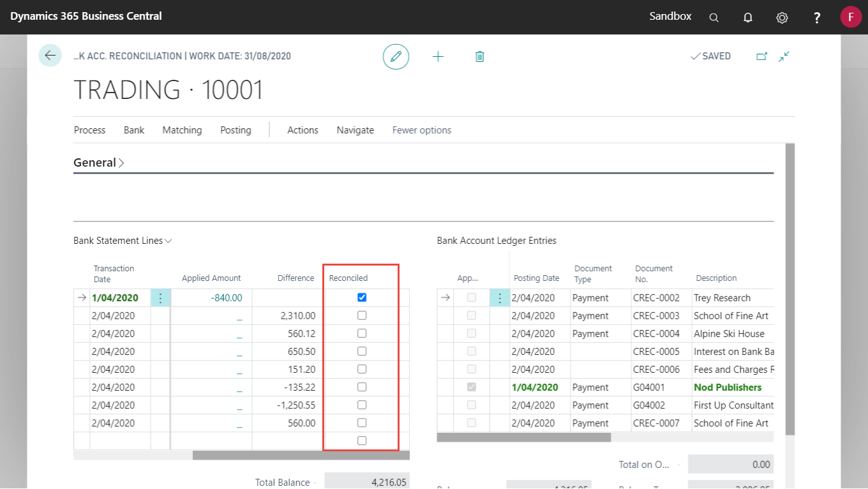This screenshot has width=868, height=489.
Task: Open Bank Statement Lines dropdown menu
Action: (x=123, y=241)
